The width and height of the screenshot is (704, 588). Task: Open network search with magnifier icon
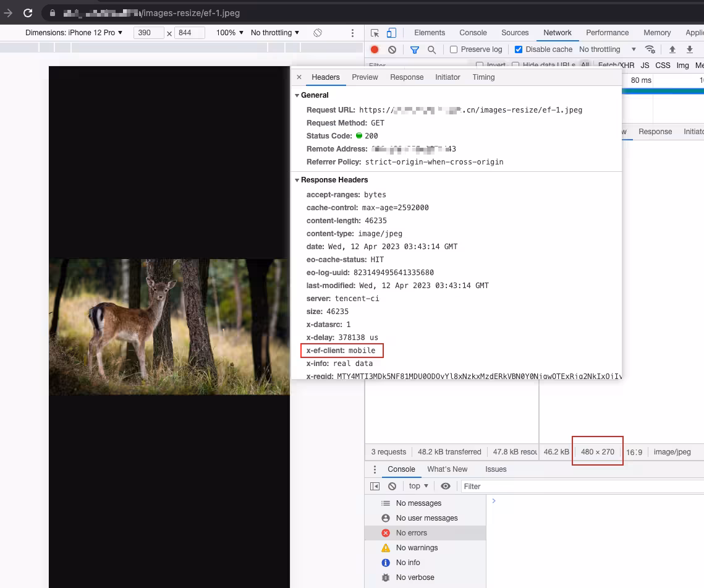click(x=432, y=49)
